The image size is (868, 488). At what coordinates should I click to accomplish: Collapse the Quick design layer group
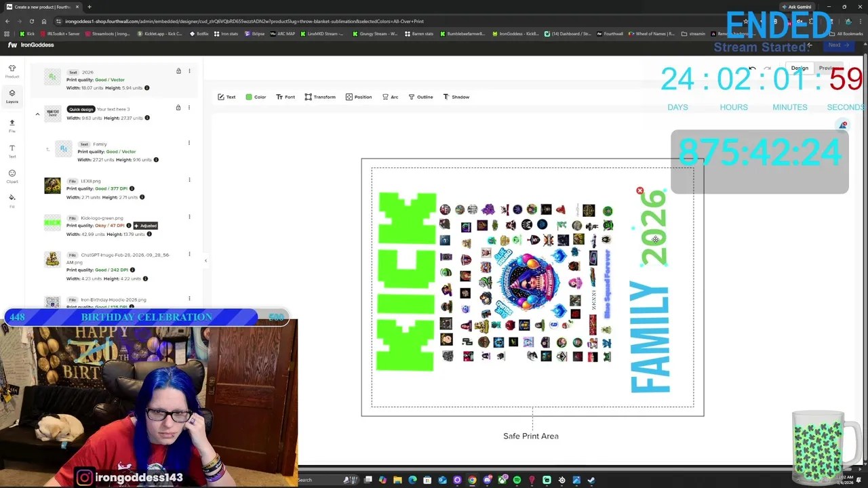(x=37, y=115)
